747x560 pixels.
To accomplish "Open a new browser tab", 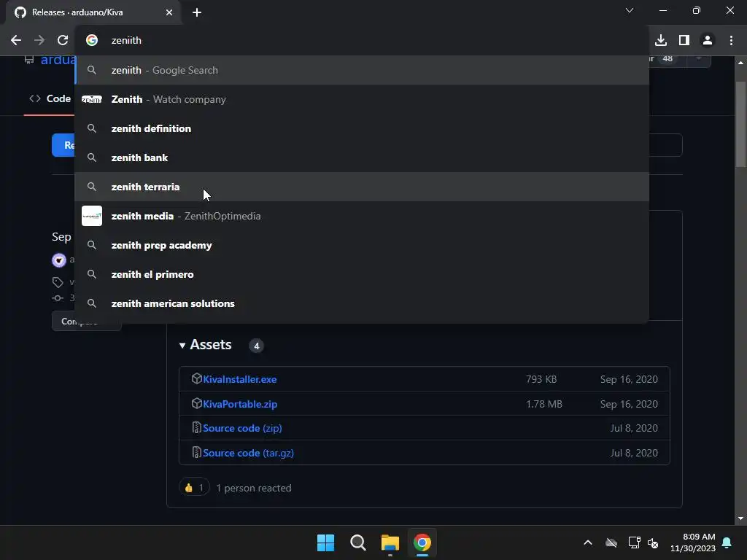I will pyautogui.click(x=197, y=12).
